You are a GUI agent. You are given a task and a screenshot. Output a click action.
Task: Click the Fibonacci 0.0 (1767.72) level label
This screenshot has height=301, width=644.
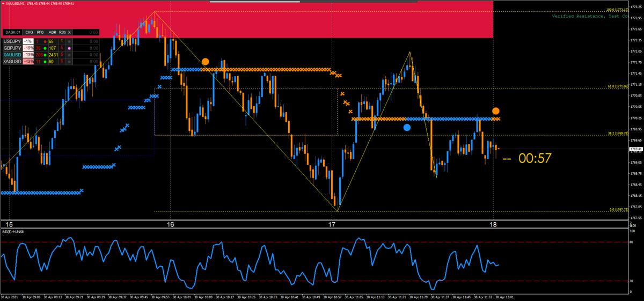[x=619, y=210]
